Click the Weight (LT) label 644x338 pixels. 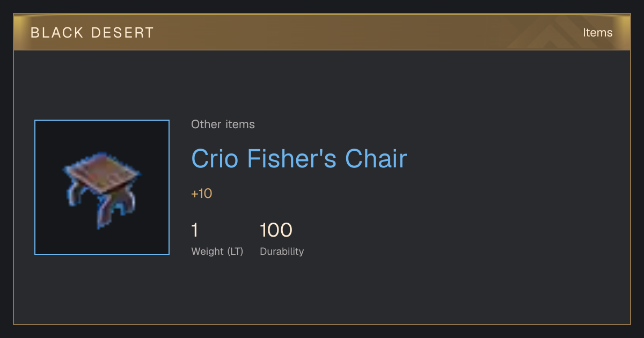(x=217, y=252)
